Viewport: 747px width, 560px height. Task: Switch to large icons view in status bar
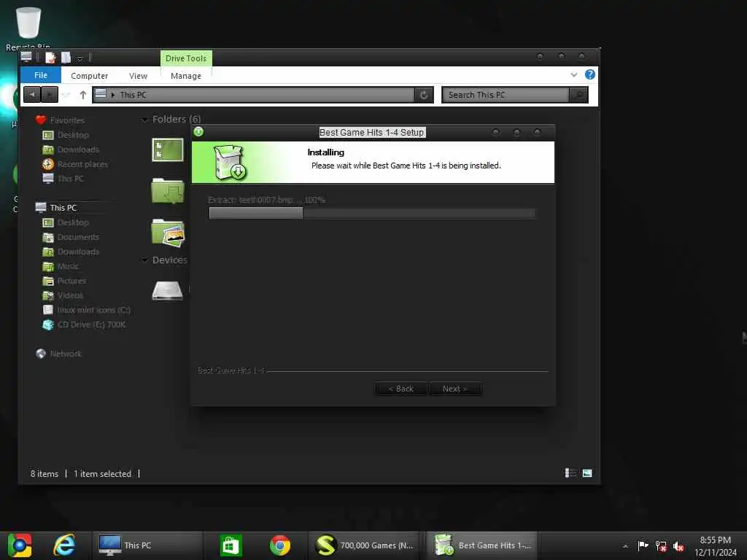587,472
